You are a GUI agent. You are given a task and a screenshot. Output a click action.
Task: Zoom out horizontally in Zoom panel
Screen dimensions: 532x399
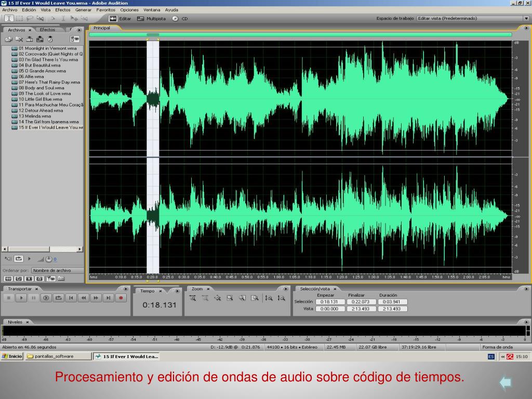click(205, 298)
